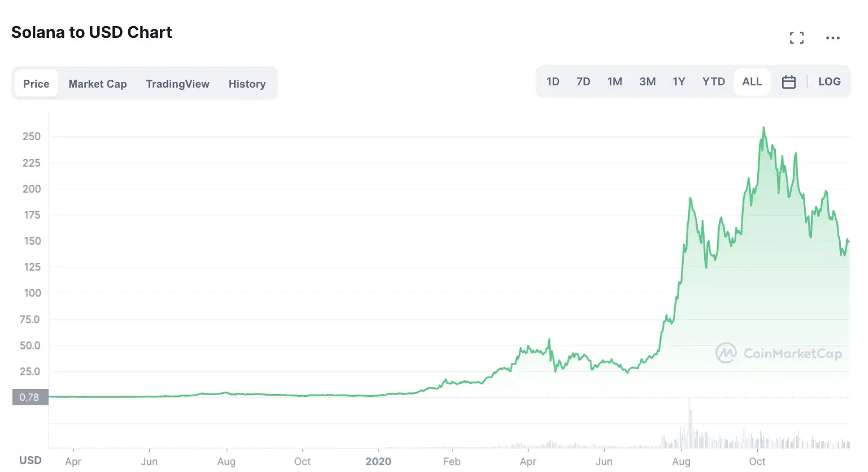
Task: Show the History tab
Action: click(247, 84)
